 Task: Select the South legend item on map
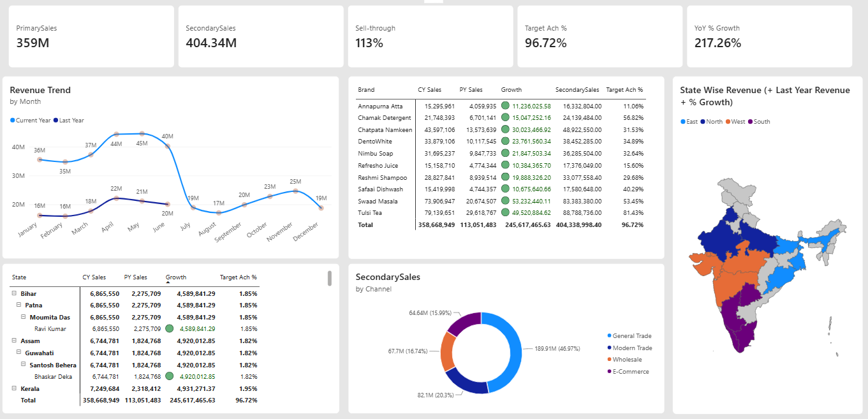click(x=758, y=122)
